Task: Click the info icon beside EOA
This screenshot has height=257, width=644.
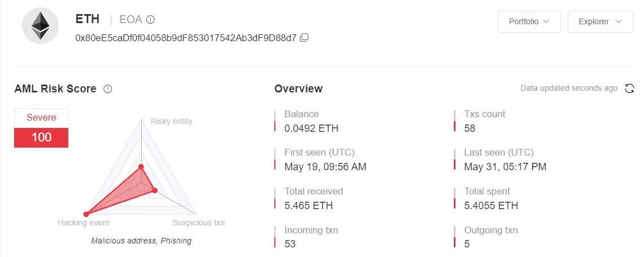Action: point(151,20)
